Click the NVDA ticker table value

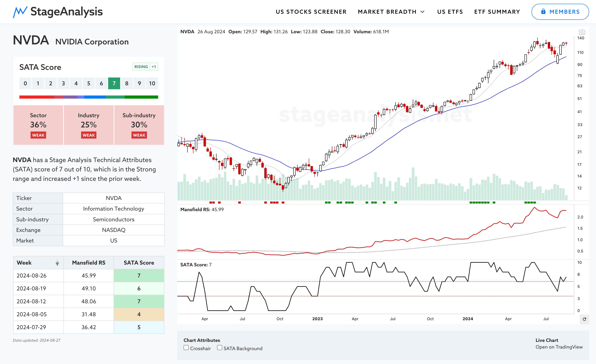tap(114, 198)
